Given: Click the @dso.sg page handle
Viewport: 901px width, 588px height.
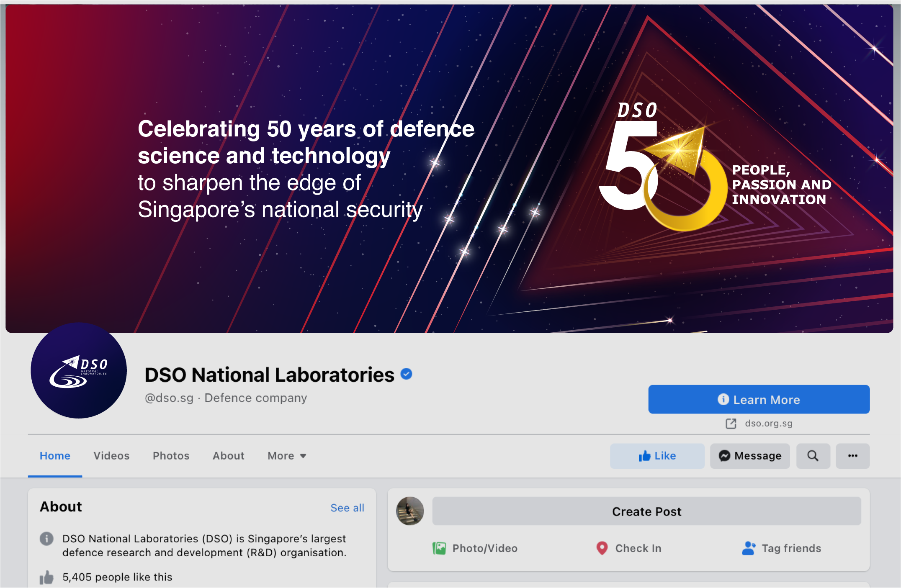Looking at the screenshot, I should point(169,398).
